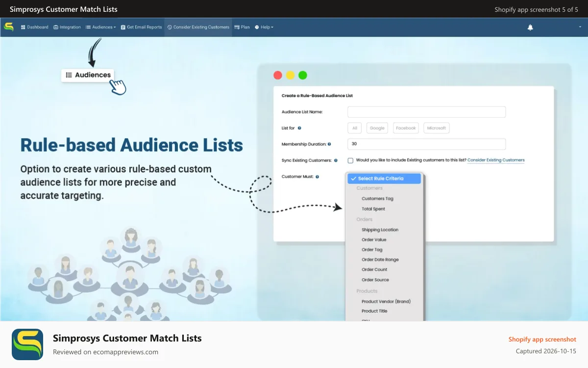Click the yellow window minimize dot
Image resolution: width=588 pixels, height=368 pixels.
[290, 75]
